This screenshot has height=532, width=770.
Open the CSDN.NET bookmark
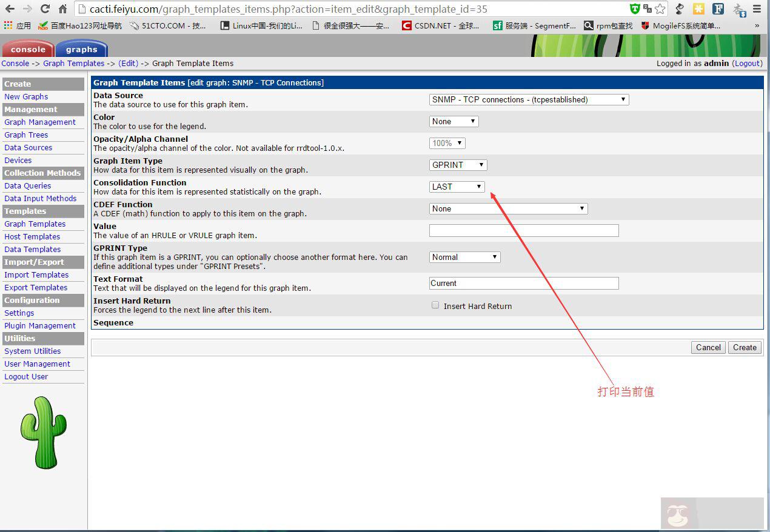pyautogui.click(x=441, y=25)
